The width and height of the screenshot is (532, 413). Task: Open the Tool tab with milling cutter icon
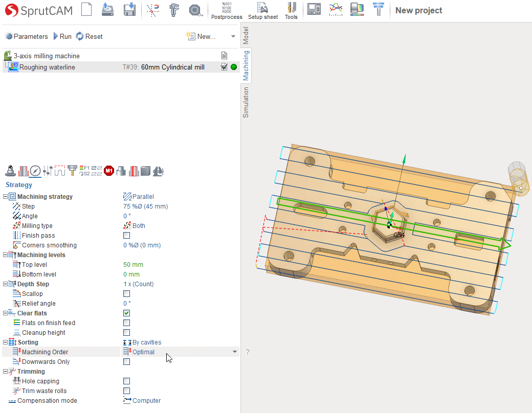click(x=72, y=171)
